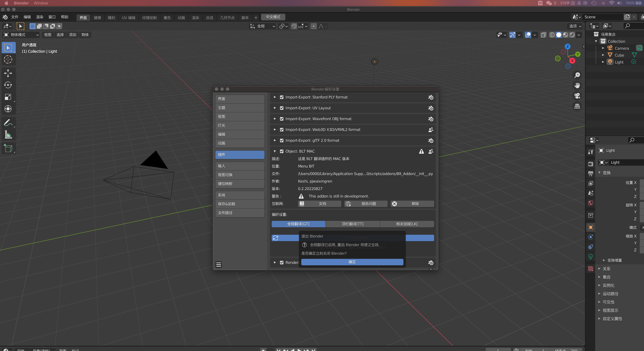Select 主题 in preferences sidebar
Screen dimensions: 644x351
click(240, 108)
